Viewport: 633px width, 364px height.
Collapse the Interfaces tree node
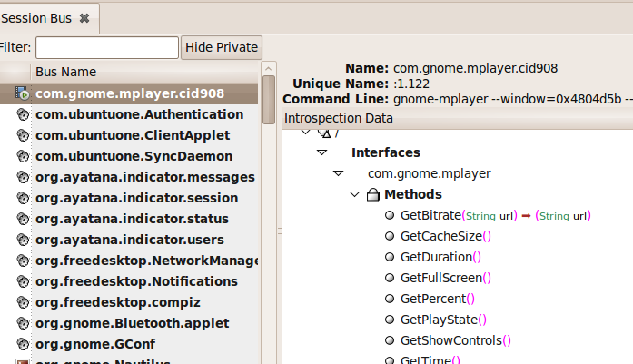(321, 152)
